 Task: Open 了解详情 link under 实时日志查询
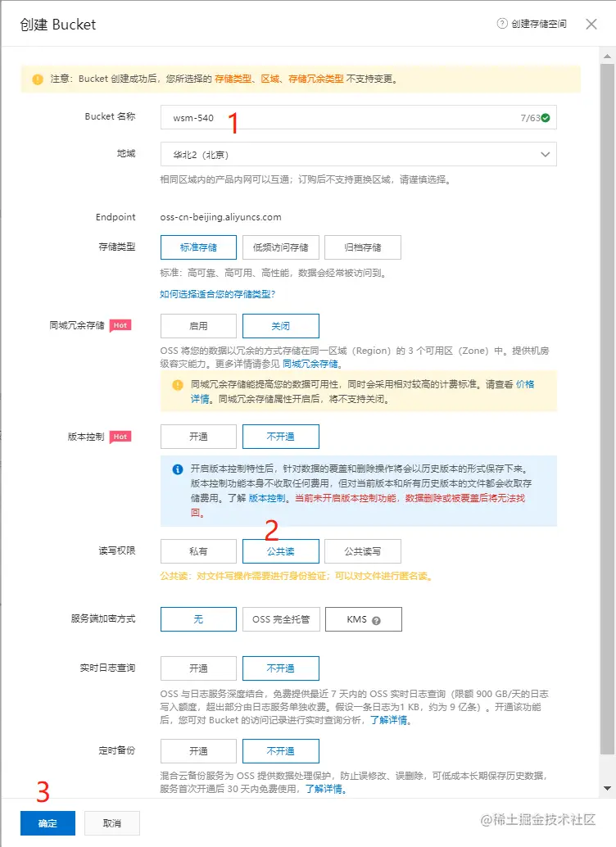(388, 720)
